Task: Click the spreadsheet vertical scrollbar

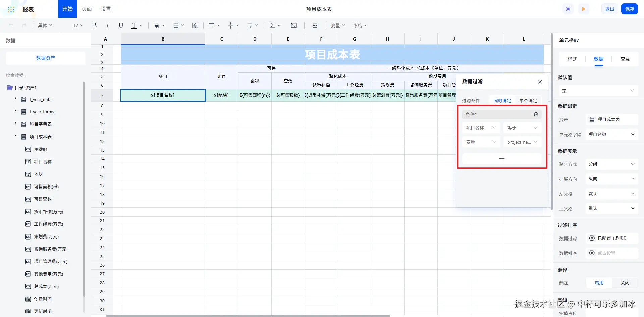Action: [x=551, y=121]
